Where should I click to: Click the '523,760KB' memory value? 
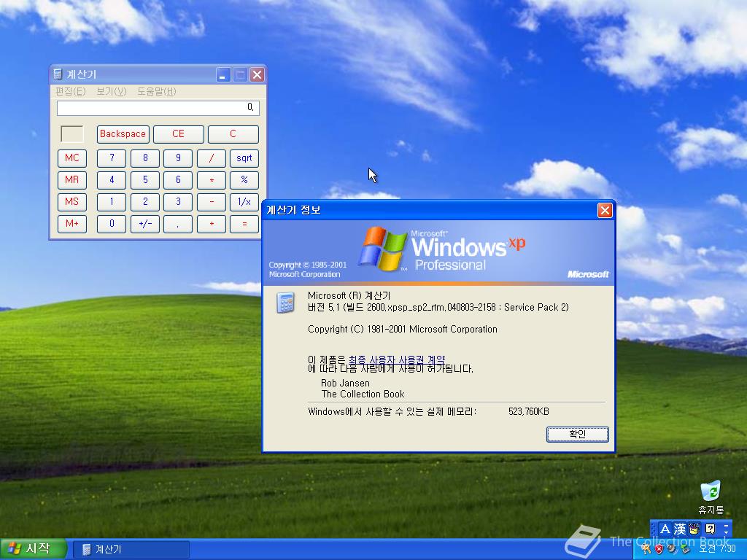click(x=528, y=411)
